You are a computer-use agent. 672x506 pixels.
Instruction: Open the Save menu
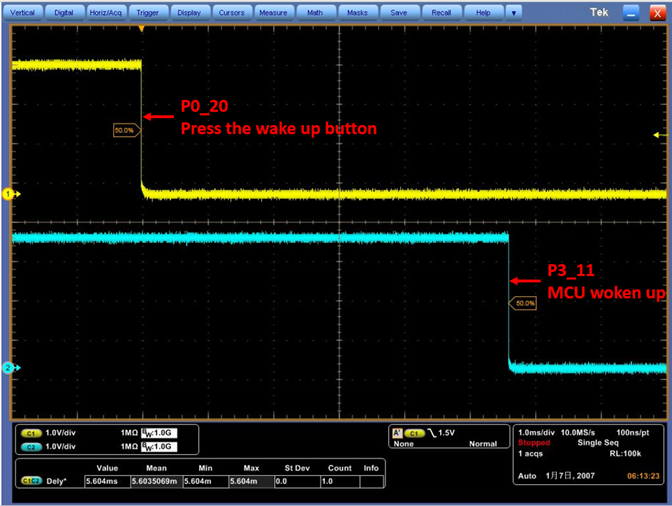pos(399,13)
